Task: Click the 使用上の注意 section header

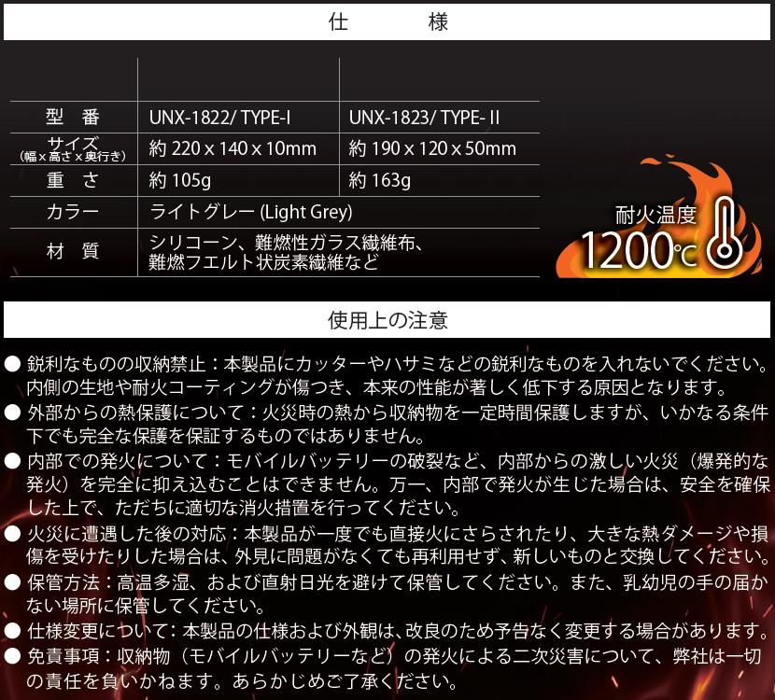Action: [x=387, y=320]
